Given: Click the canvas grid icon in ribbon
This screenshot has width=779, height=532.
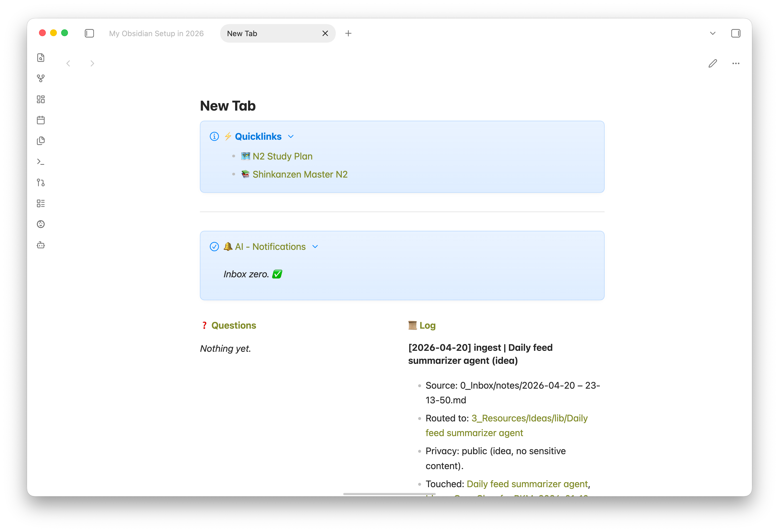Looking at the screenshot, I should [x=40, y=99].
